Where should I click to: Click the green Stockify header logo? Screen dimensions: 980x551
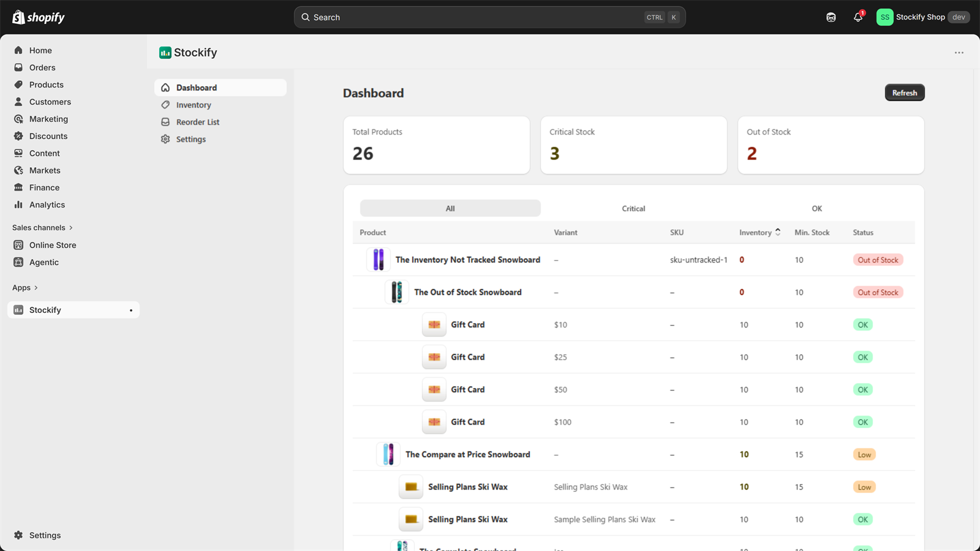[x=165, y=53]
